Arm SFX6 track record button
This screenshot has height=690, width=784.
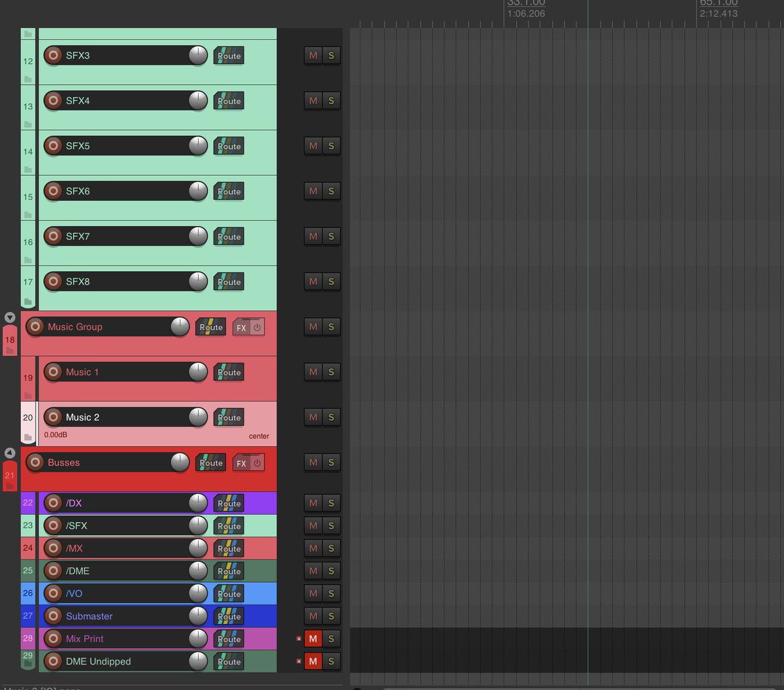pyautogui.click(x=54, y=191)
